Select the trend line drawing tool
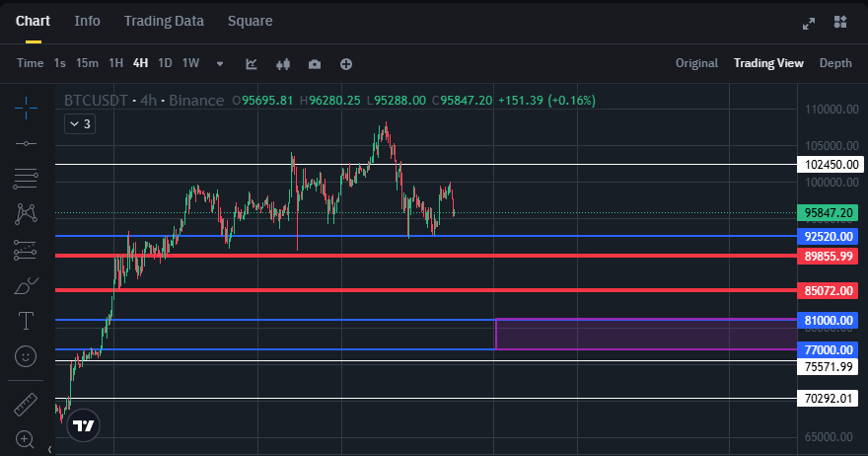Image resolution: width=868 pixels, height=456 pixels. 26,143
